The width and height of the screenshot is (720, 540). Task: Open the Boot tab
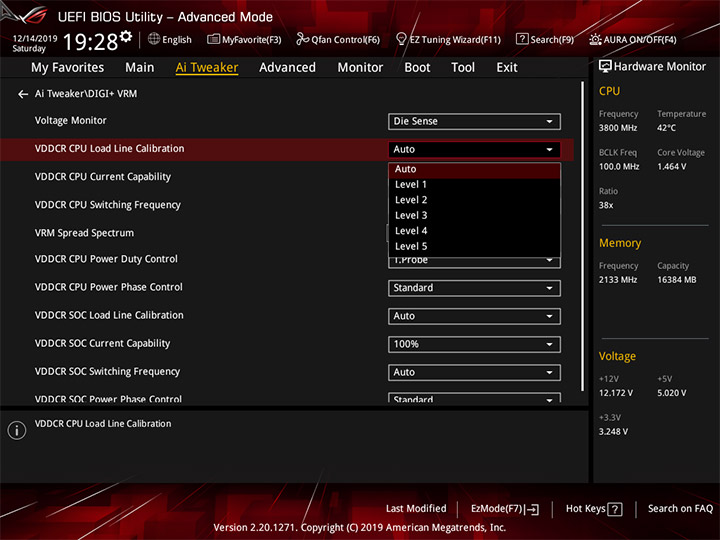click(x=417, y=68)
